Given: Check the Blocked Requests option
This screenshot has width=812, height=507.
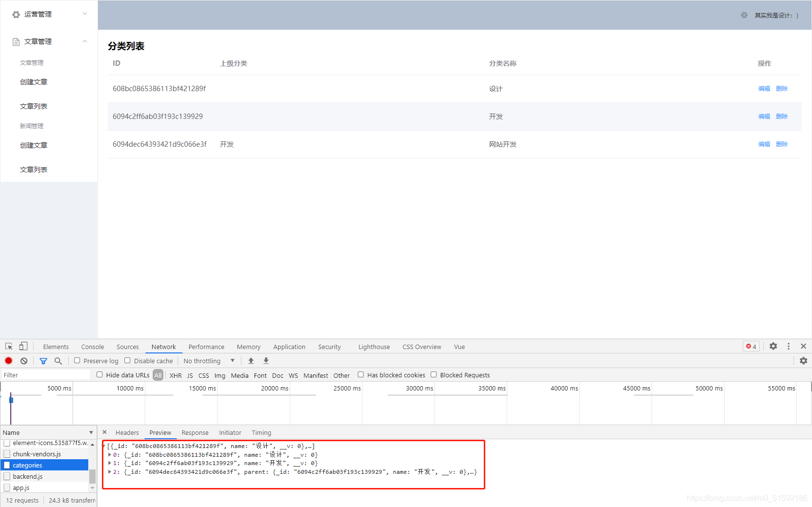Looking at the screenshot, I should (434, 375).
